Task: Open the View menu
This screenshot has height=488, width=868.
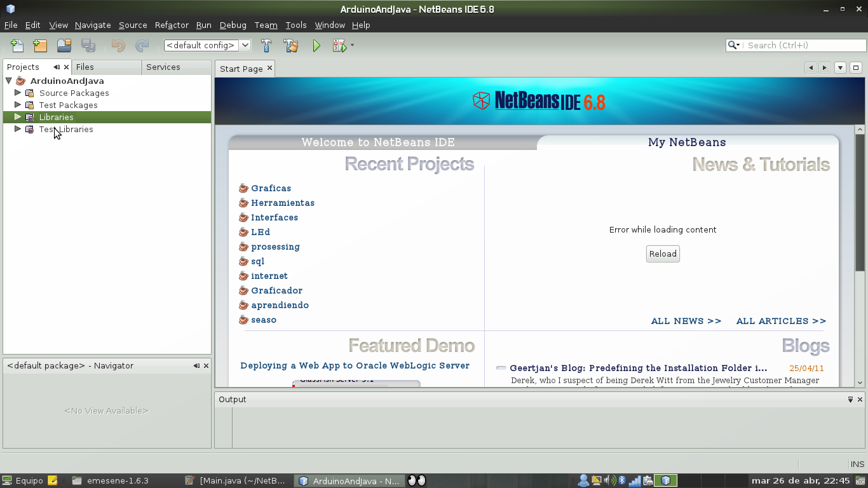Action: (x=58, y=25)
